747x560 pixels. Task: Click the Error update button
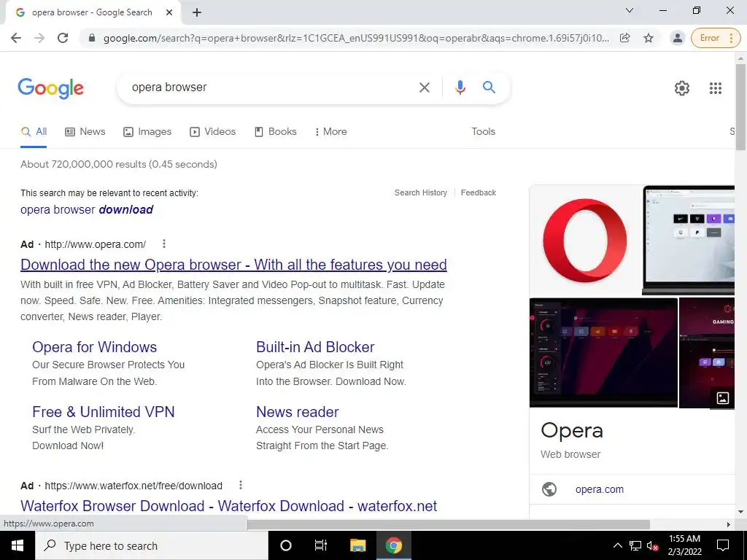[x=716, y=38]
